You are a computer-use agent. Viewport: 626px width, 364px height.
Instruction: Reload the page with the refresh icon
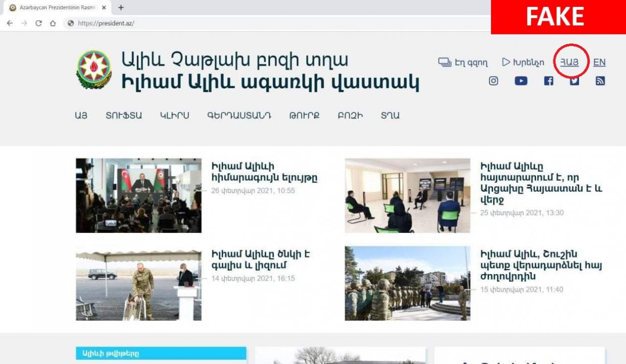[39, 23]
